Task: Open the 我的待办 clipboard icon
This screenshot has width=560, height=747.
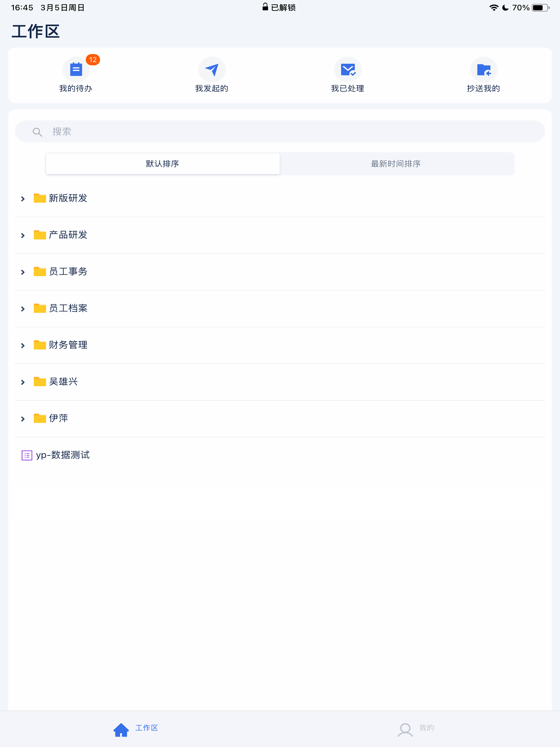Action: (x=76, y=69)
